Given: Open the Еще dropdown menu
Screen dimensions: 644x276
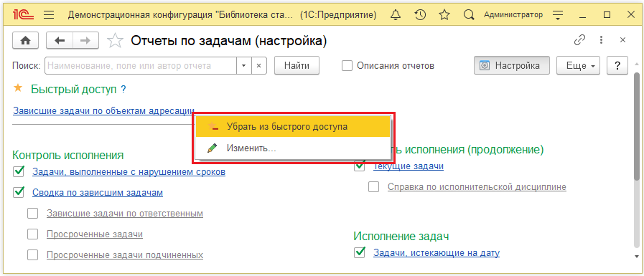Looking at the screenshot, I should click(x=578, y=66).
